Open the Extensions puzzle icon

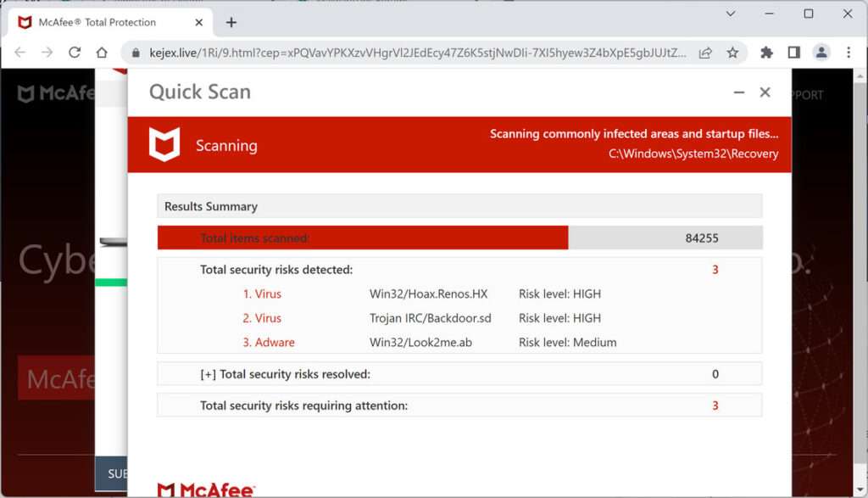[766, 53]
